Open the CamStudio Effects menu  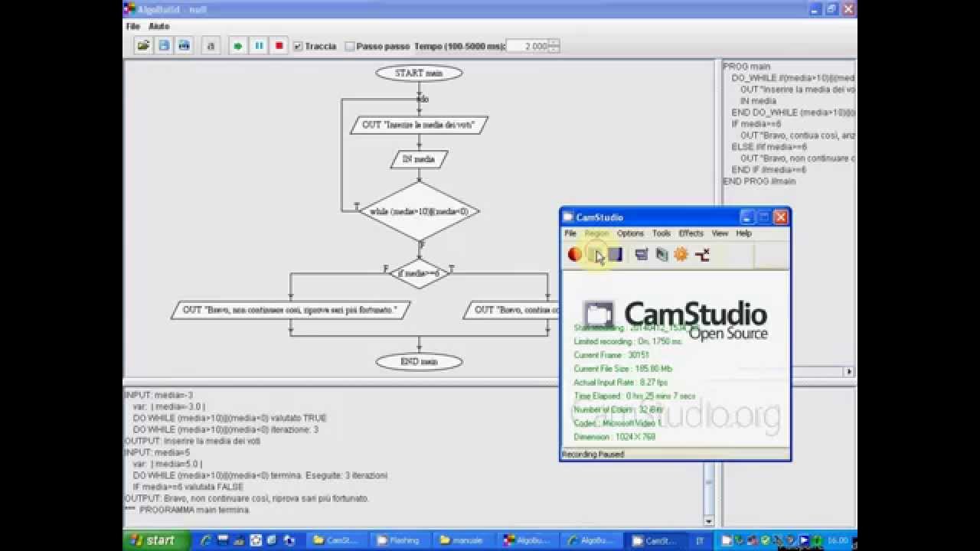coord(691,233)
